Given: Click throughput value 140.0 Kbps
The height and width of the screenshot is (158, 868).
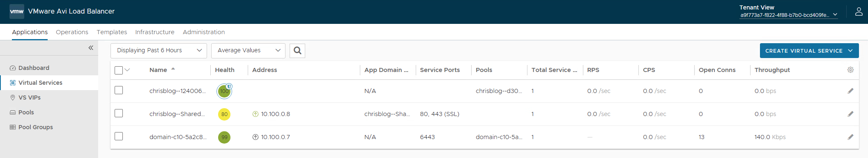Looking at the screenshot, I should [770, 137].
